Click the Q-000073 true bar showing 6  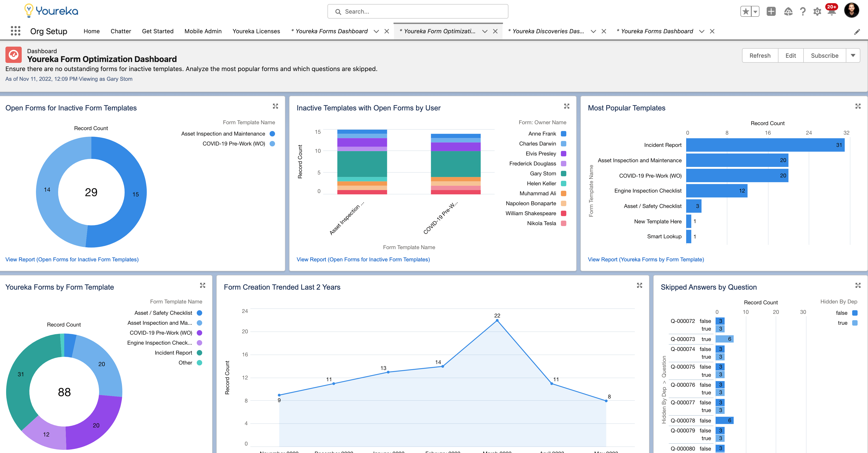pos(724,339)
